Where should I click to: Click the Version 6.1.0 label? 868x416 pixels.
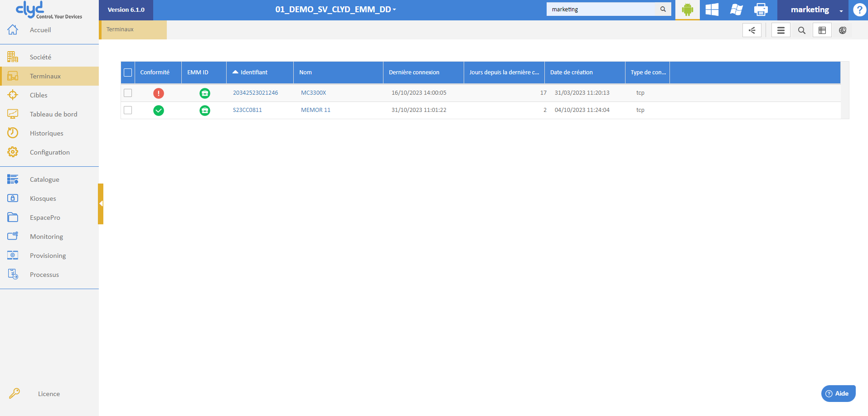[x=126, y=10]
